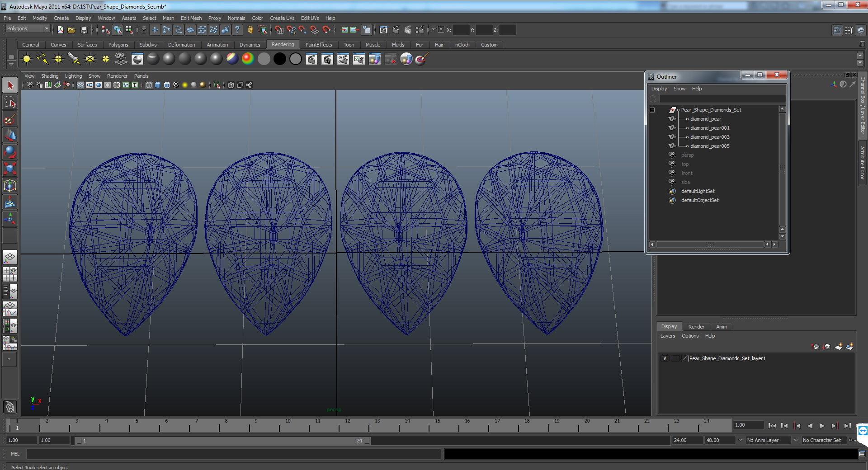Viewport: 868px width, 470px height.
Task: Enable Snap to grids magnet icon
Action: 279,30
